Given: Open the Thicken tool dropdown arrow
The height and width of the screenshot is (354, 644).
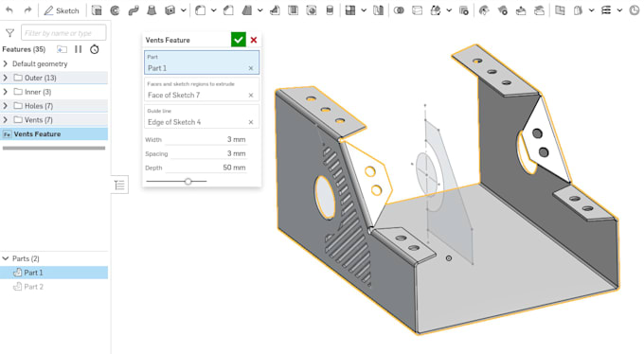Looking at the screenshot, I should 183,10.
